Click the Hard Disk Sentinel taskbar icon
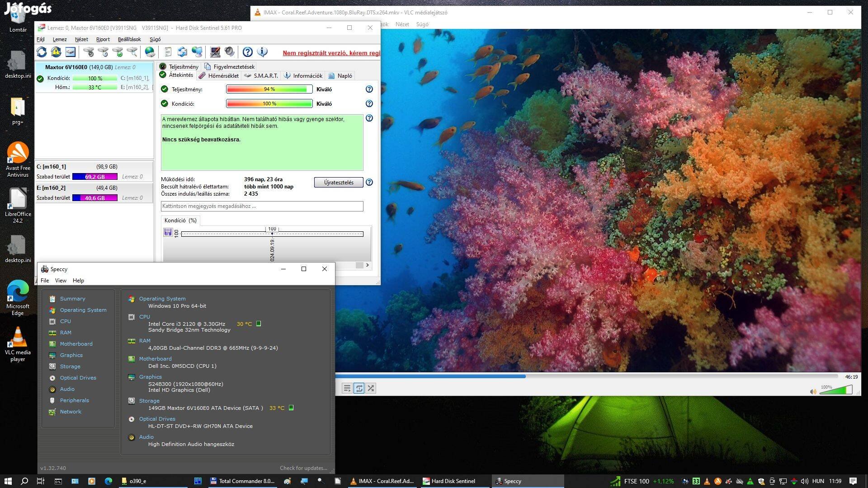Image resolution: width=868 pixels, height=488 pixels. [454, 480]
